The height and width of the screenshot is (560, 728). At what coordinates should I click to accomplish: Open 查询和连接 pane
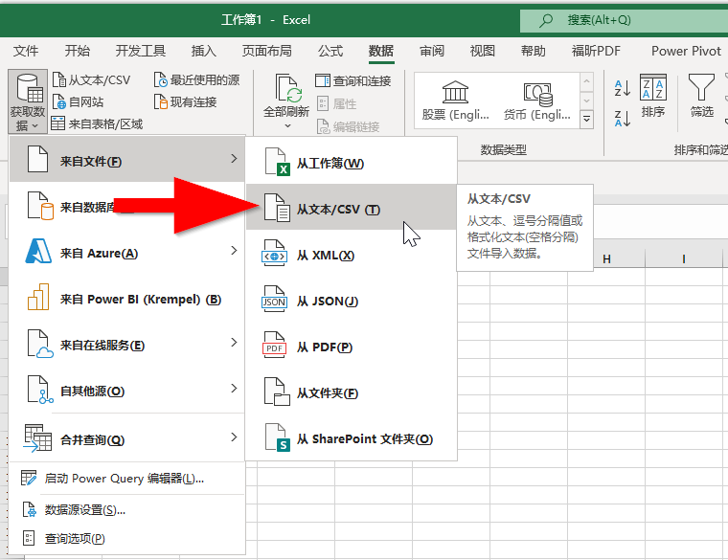pyautogui.click(x=353, y=80)
